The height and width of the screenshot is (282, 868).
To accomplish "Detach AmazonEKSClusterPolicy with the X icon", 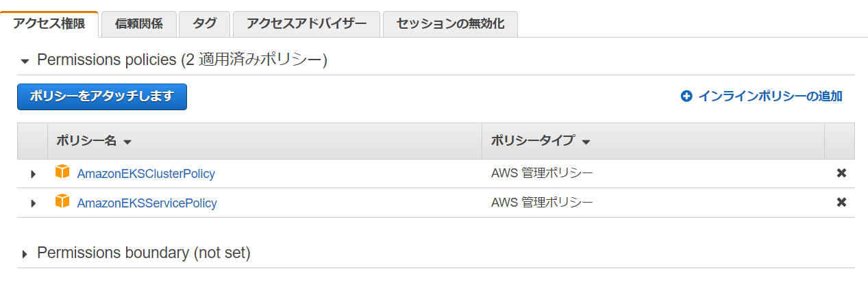I will [x=841, y=173].
